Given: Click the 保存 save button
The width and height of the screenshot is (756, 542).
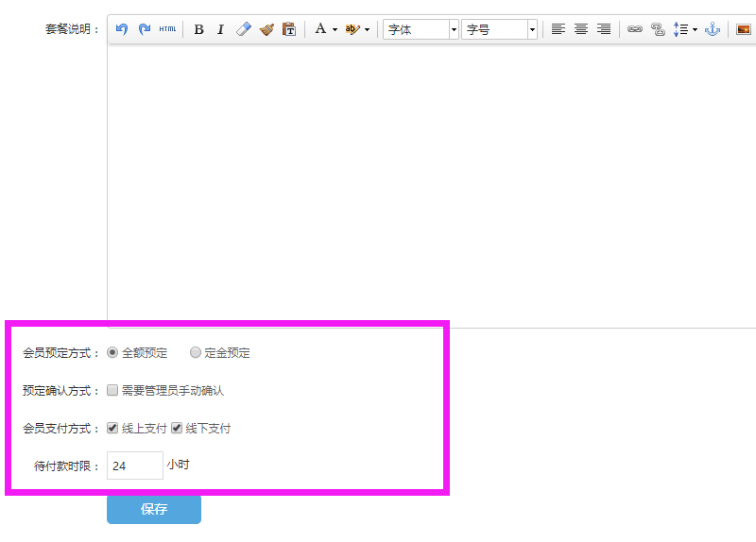Looking at the screenshot, I should 154,509.
